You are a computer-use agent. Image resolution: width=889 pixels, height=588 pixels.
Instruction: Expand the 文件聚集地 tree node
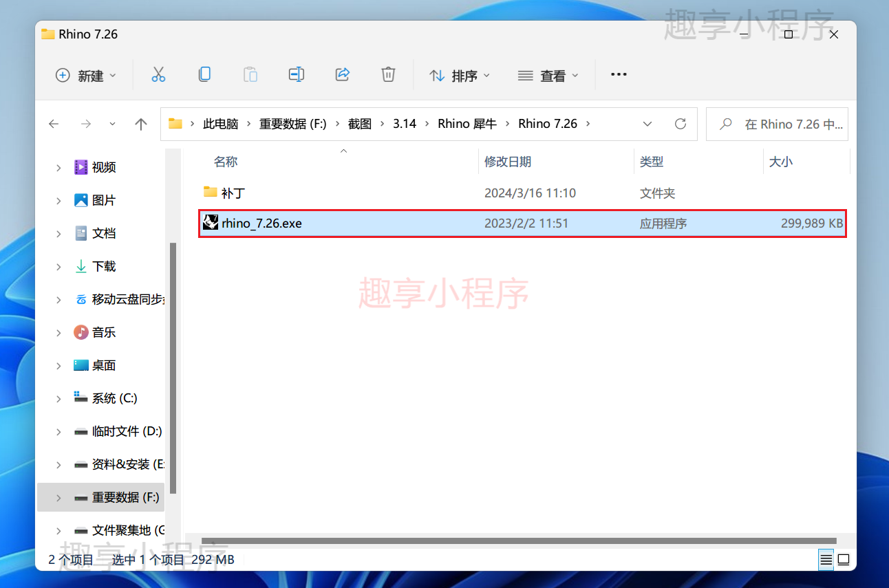pyautogui.click(x=58, y=530)
